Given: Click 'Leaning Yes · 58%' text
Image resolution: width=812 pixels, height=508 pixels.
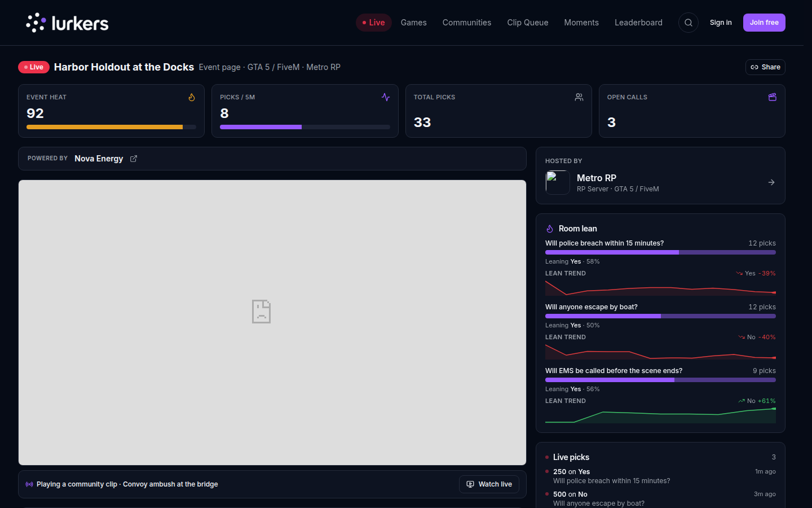Looking at the screenshot, I should 572,262.
